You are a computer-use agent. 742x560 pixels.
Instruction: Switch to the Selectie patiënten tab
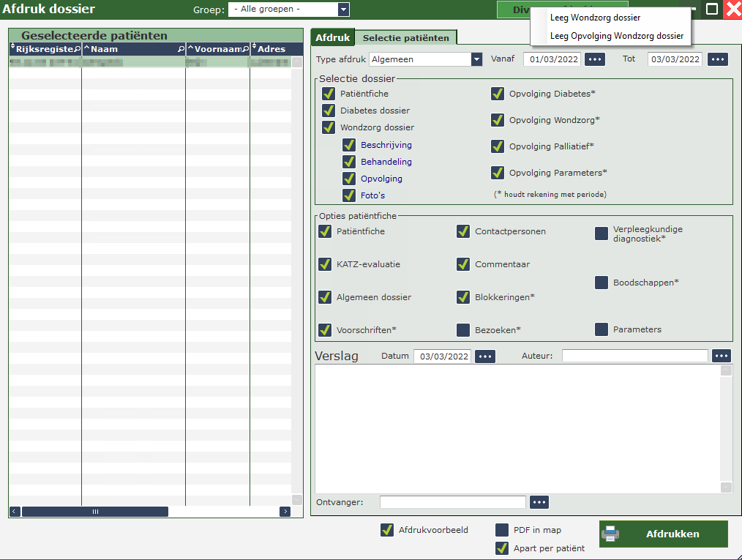[x=406, y=37]
